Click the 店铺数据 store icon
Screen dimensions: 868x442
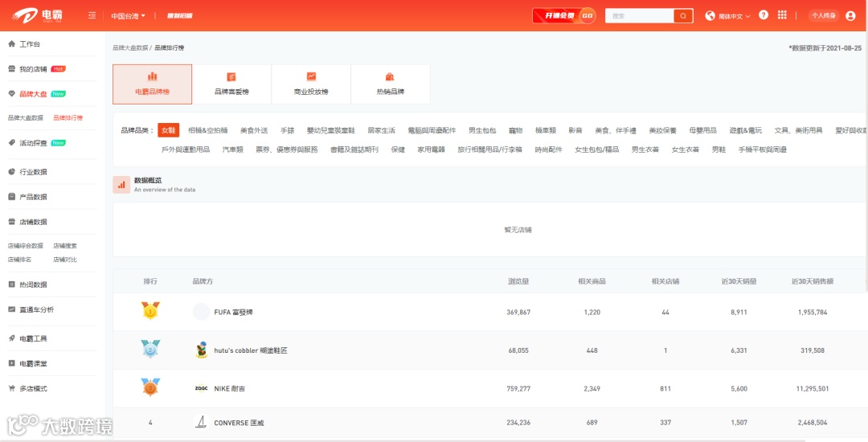(11, 222)
